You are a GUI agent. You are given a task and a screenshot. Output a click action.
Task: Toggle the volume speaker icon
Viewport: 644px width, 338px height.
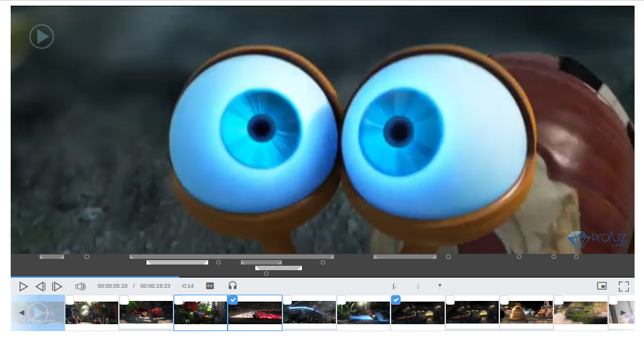pyautogui.click(x=80, y=286)
